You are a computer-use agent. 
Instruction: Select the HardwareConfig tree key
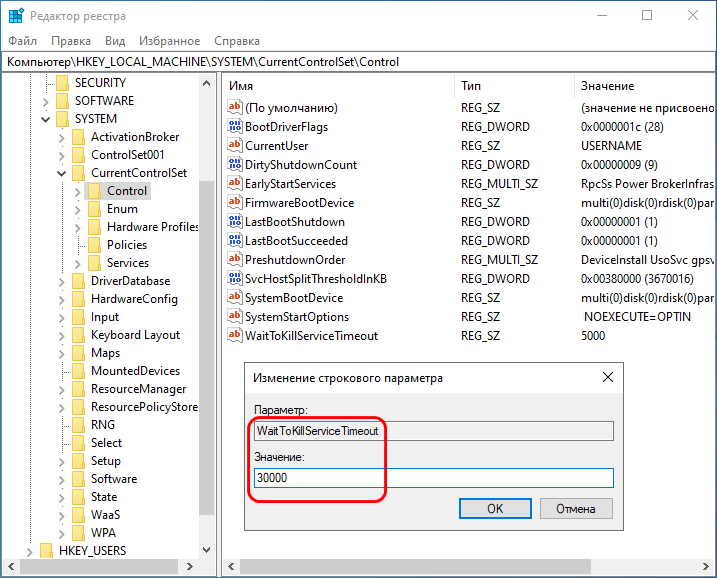134,299
